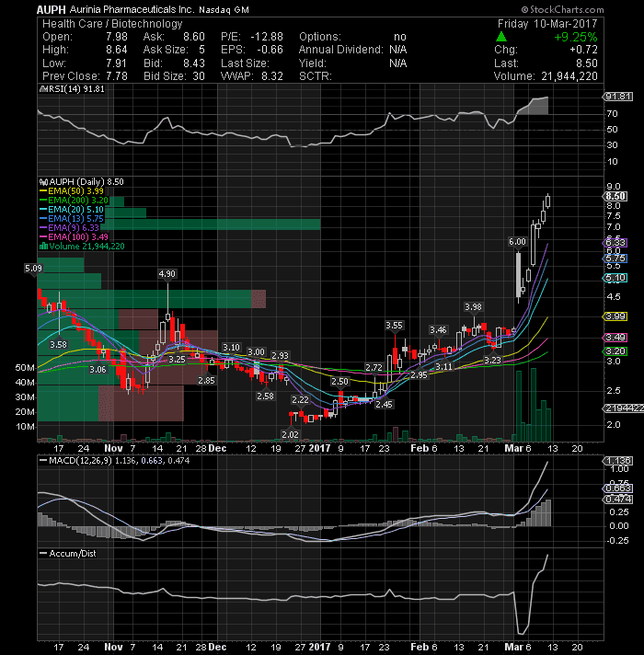The image size is (644, 655).
Task: Select the blue 5.75 axis price tag
Action: coord(615,259)
